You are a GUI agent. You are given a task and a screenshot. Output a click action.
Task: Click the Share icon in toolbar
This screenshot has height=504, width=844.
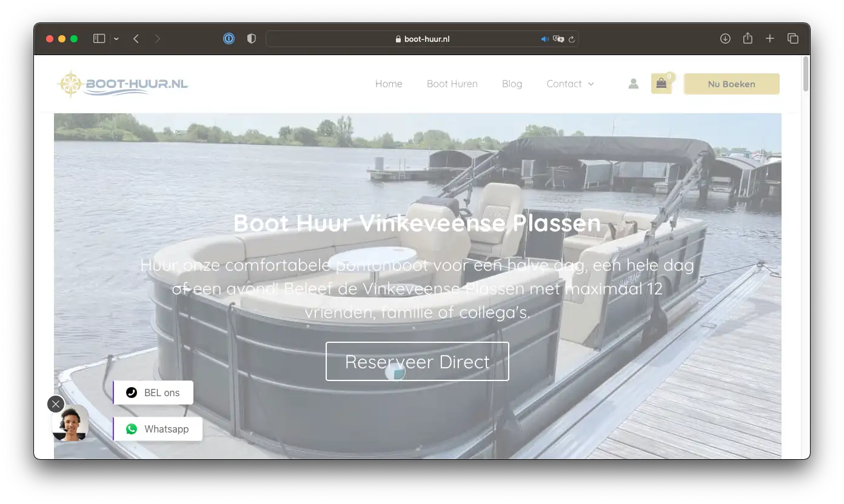click(748, 39)
